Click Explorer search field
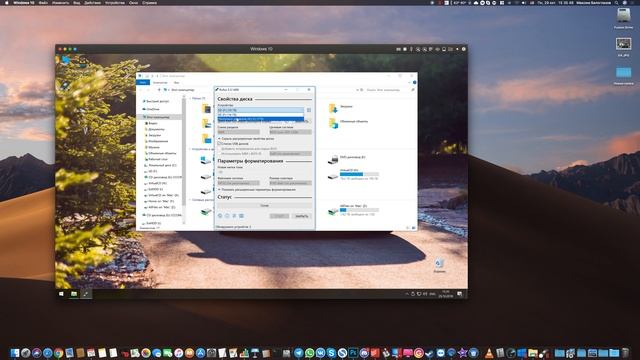 click(388, 90)
